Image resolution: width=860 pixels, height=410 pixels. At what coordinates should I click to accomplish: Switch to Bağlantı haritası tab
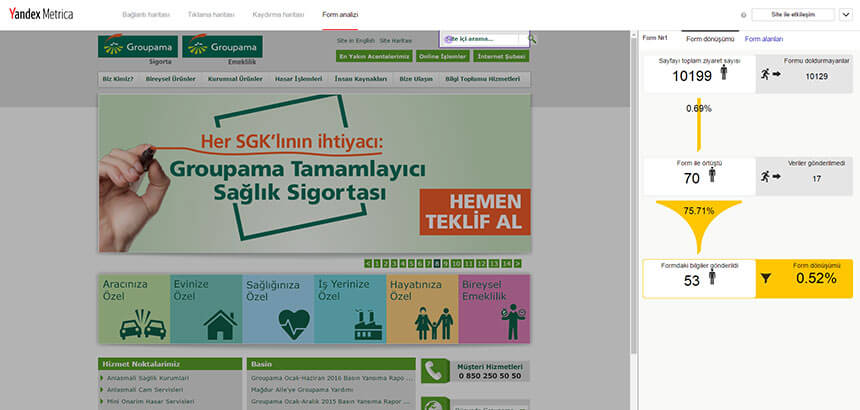coord(146,15)
